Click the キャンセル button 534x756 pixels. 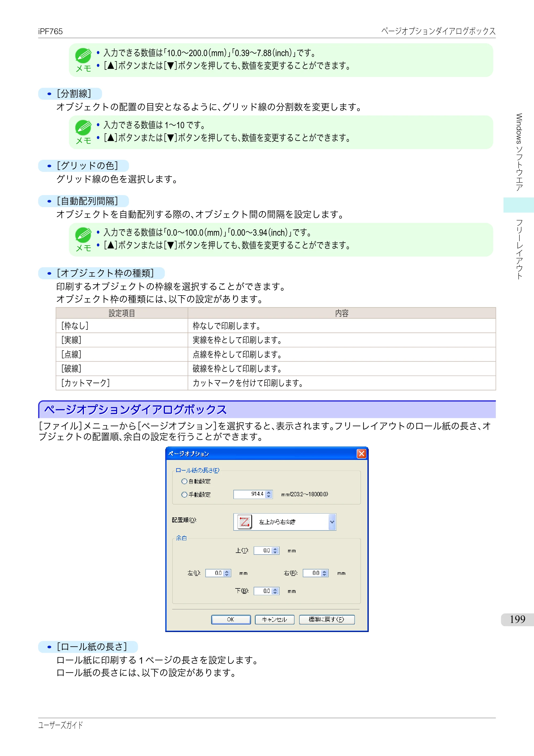[x=274, y=619]
